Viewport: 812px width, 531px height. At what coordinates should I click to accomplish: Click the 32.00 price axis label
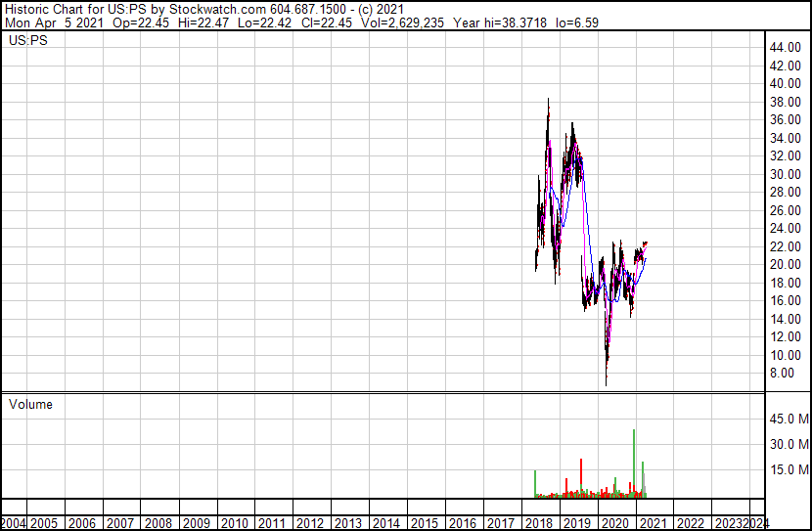pos(786,156)
